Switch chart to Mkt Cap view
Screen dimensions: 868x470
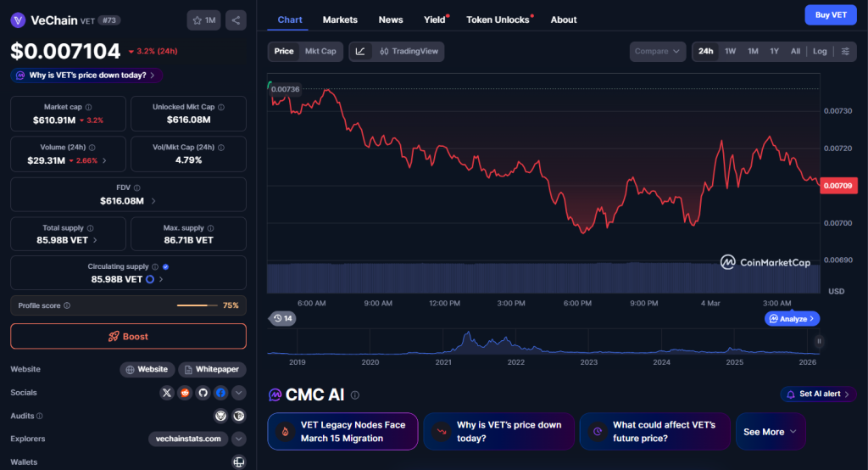(320, 51)
